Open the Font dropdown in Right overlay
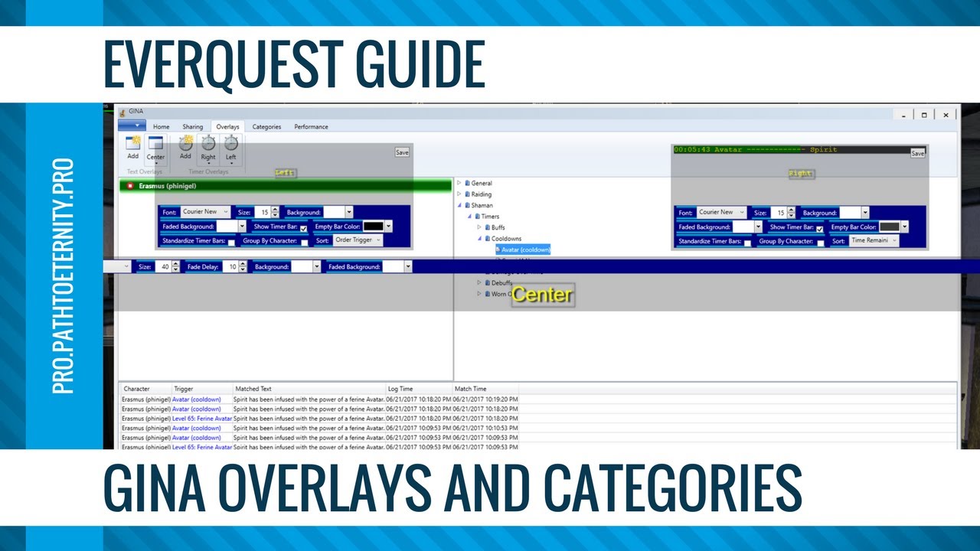 click(721, 213)
